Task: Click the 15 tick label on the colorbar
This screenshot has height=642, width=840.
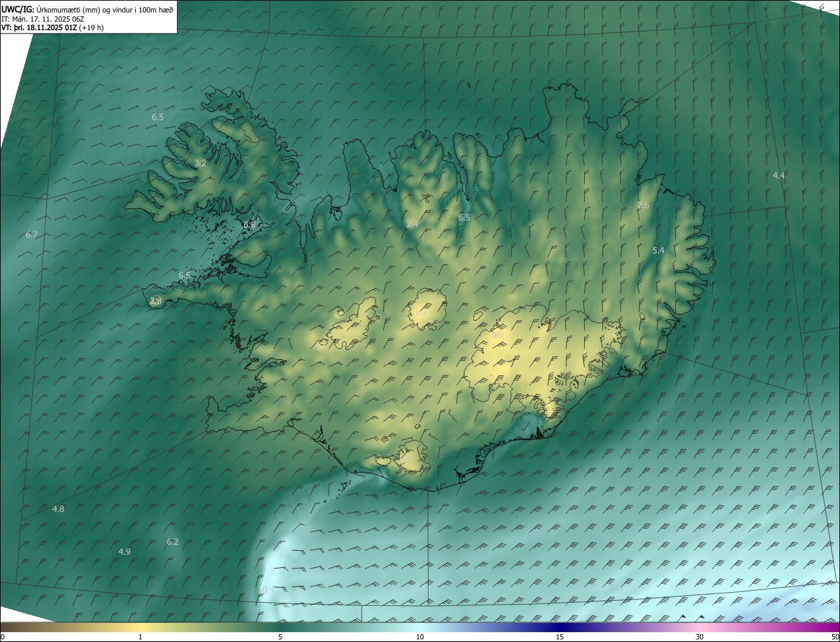Action: pyautogui.click(x=560, y=637)
